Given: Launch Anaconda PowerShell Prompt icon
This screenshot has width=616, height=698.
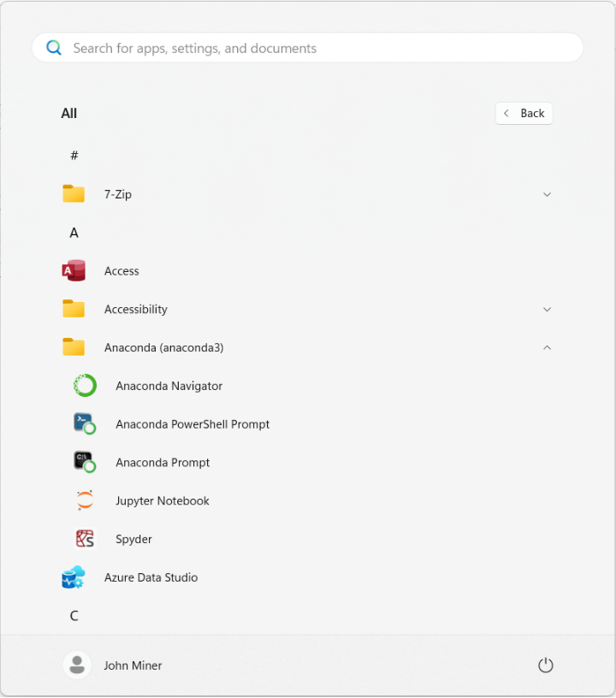Looking at the screenshot, I should (x=84, y=423).
